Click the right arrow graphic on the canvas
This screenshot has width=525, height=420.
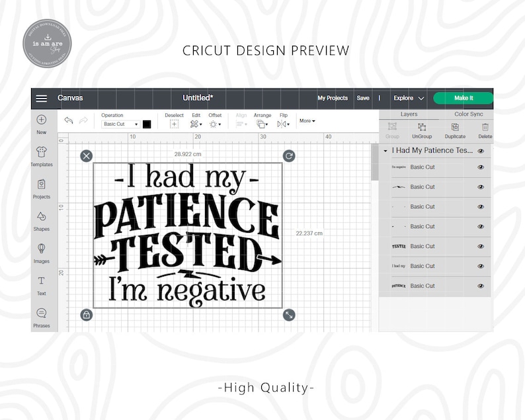[x=269, y=259]
